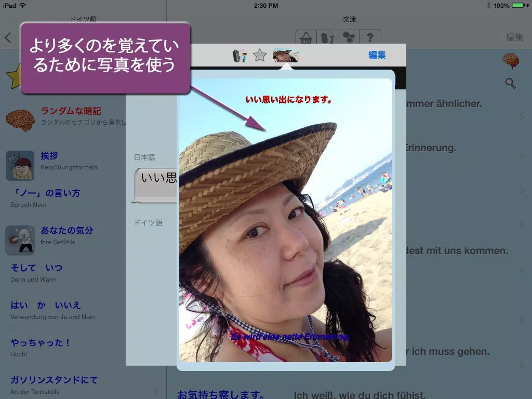Screen dimensions: 532x399
Task: Tap the back arrow in the sidebar header
Action: [x=8, y=37]
